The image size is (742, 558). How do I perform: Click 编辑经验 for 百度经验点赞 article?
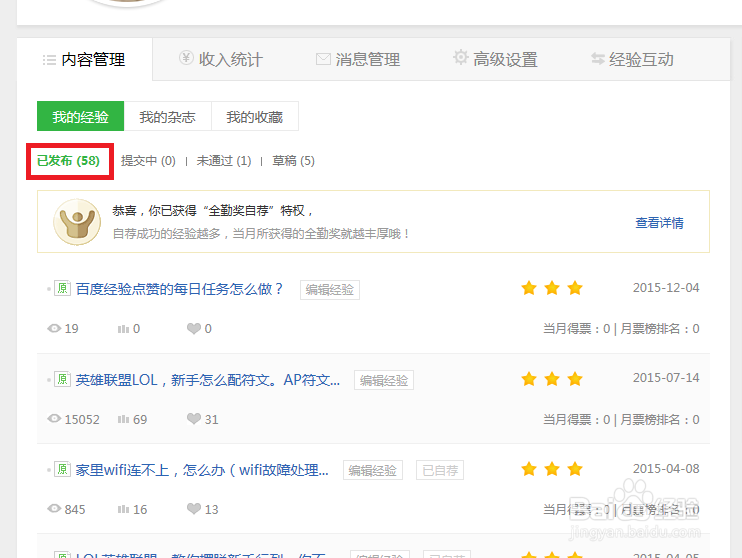tap(330, 290)
